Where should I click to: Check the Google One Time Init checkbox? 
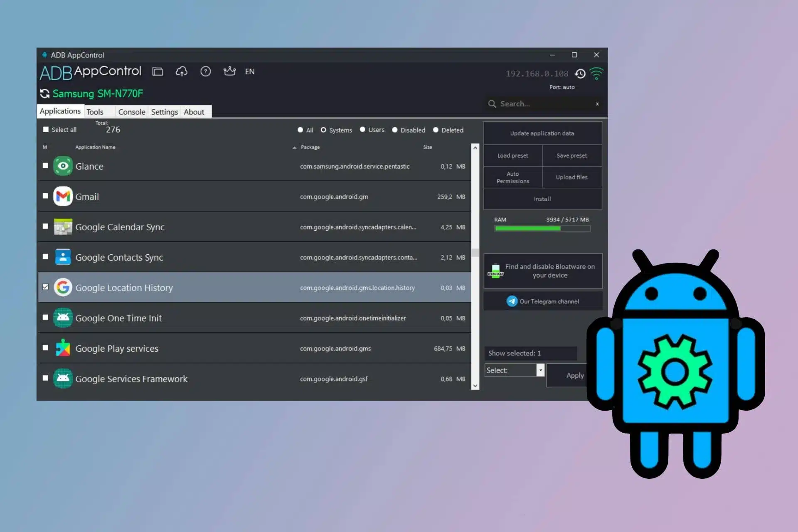[x=45, y=317]
